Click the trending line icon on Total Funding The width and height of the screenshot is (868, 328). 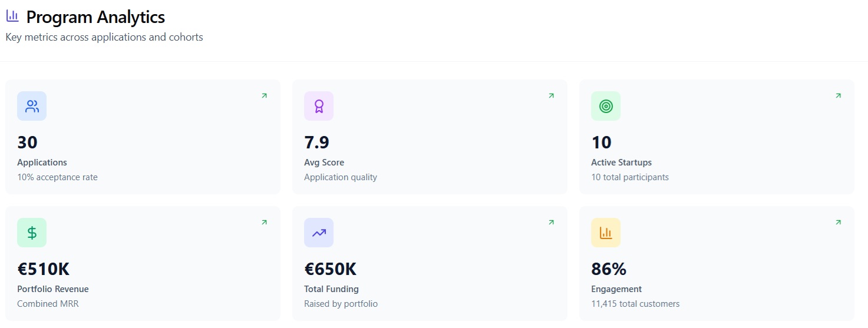click(x=319, y=233)
